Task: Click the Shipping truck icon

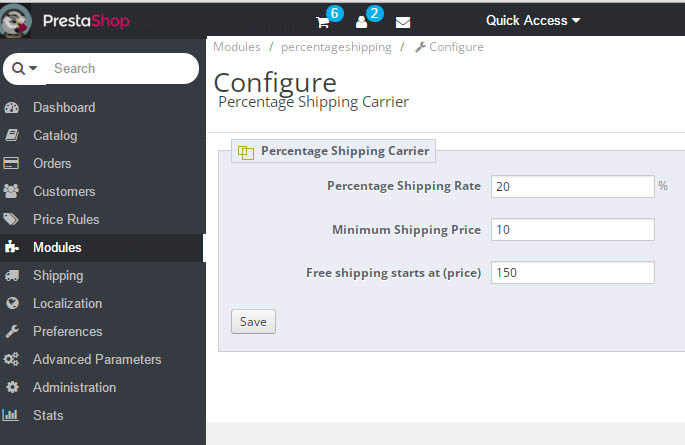Action: pos(12,275)
